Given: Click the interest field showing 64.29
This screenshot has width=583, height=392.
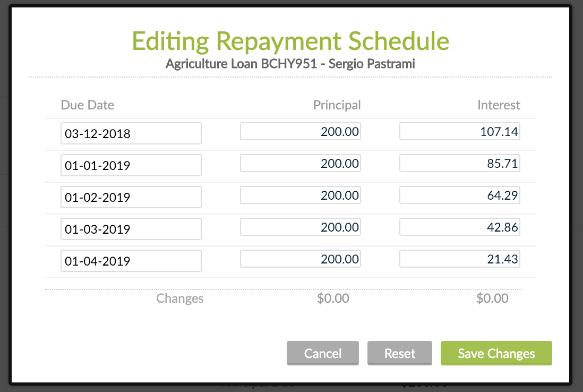Looking at the screenshot, I should [459, 195].
